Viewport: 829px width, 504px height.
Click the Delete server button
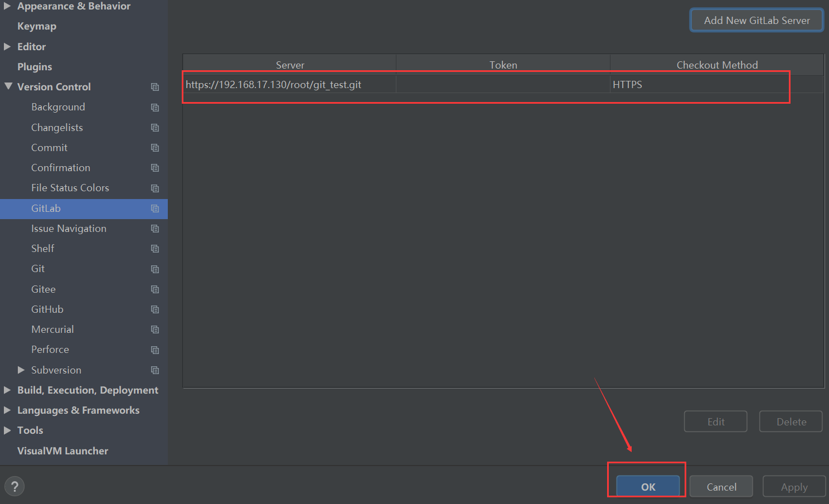[x=791, y=421]
